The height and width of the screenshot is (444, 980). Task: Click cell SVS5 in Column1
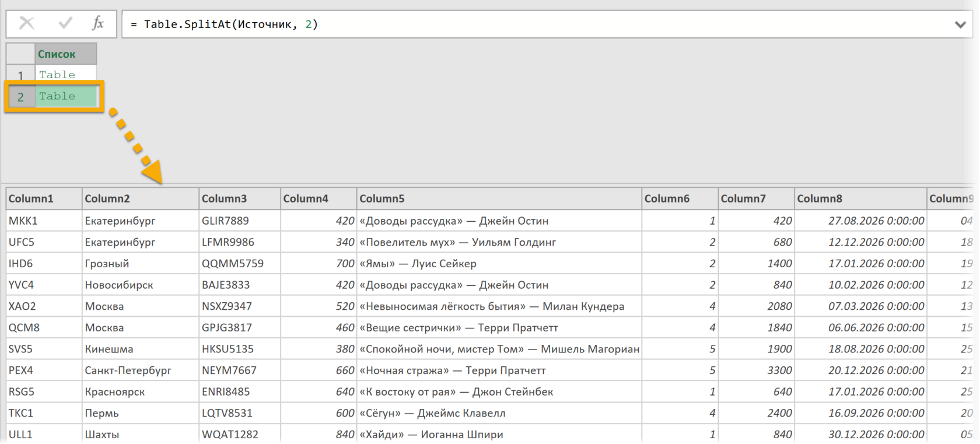pyautogui.click(x=44, y=349)
